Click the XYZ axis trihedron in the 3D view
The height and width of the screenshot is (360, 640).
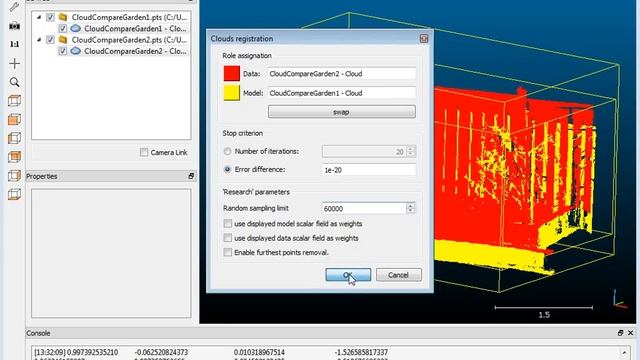coord(619,299)
